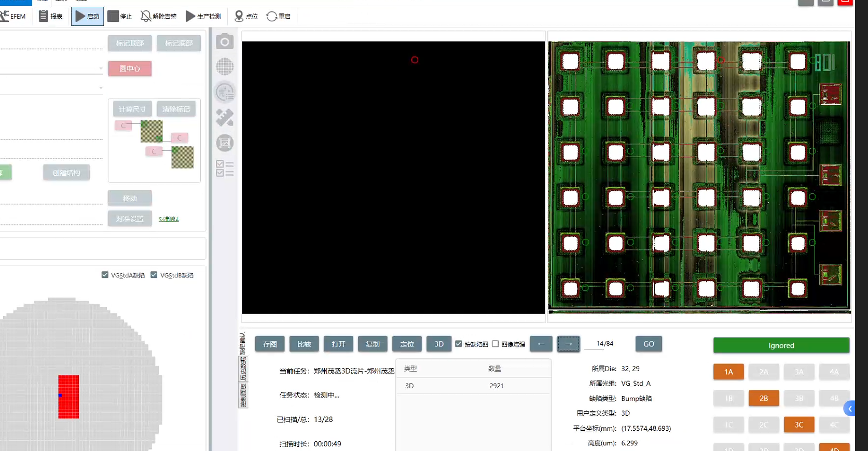Toggle the VGStdB缺陷 checkbox

154,275
